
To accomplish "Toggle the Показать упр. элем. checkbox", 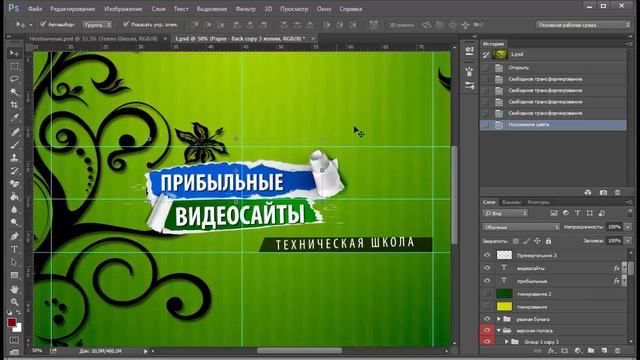I will (126, 24).
